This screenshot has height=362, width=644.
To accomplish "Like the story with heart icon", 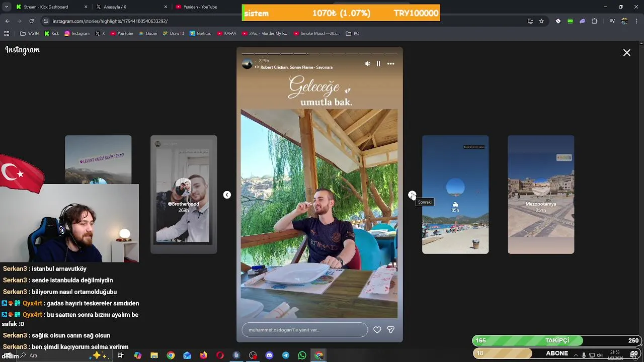I will [377, 330].
